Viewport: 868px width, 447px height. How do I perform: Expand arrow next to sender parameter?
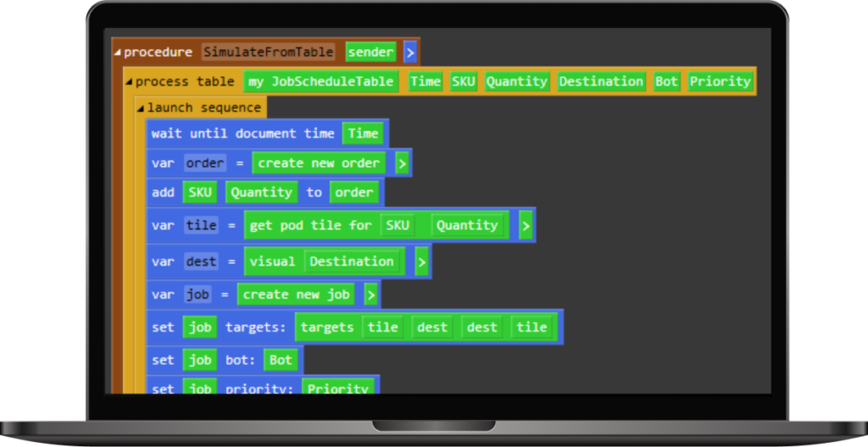point(410,53)
